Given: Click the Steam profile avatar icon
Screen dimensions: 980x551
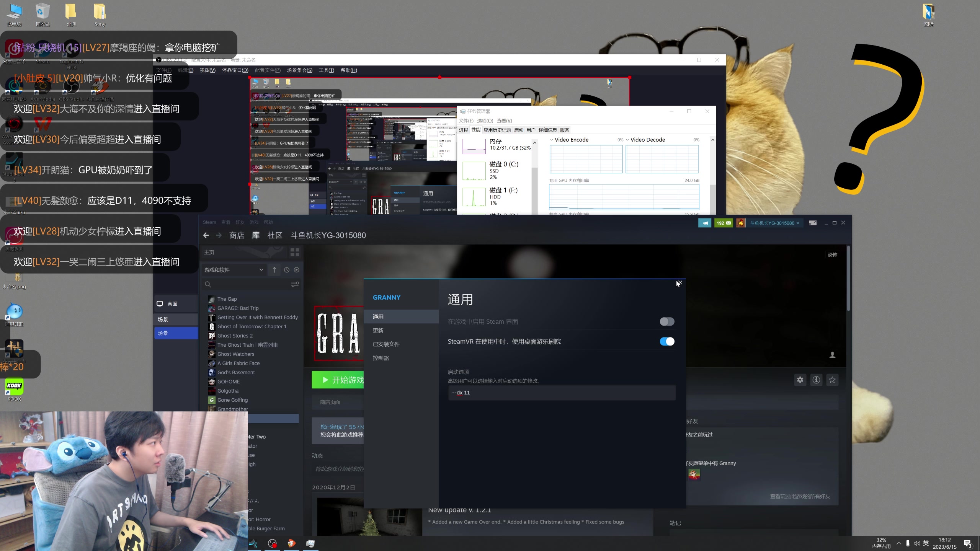Looking at the screenshot, I should click(741, 223).
